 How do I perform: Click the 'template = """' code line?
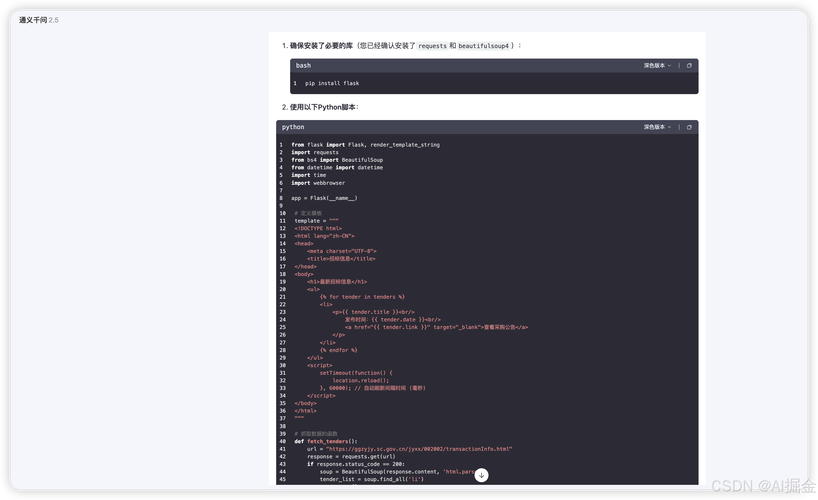[316, 221]
